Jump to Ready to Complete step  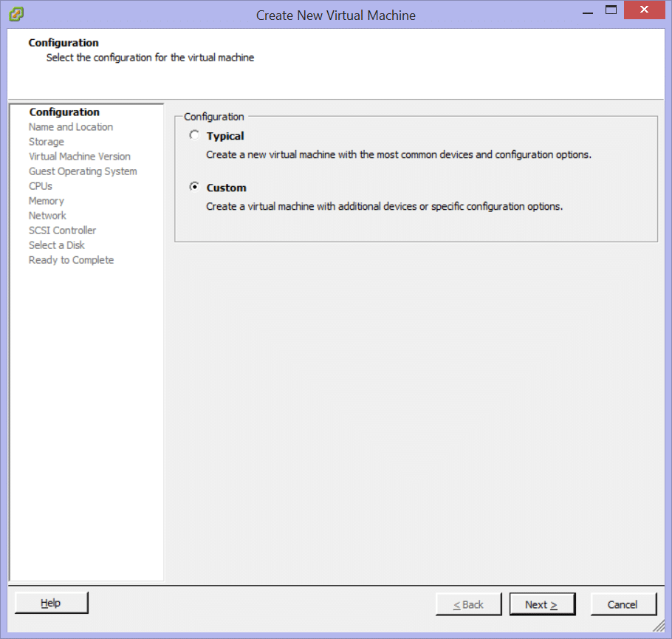pos(71,260)
